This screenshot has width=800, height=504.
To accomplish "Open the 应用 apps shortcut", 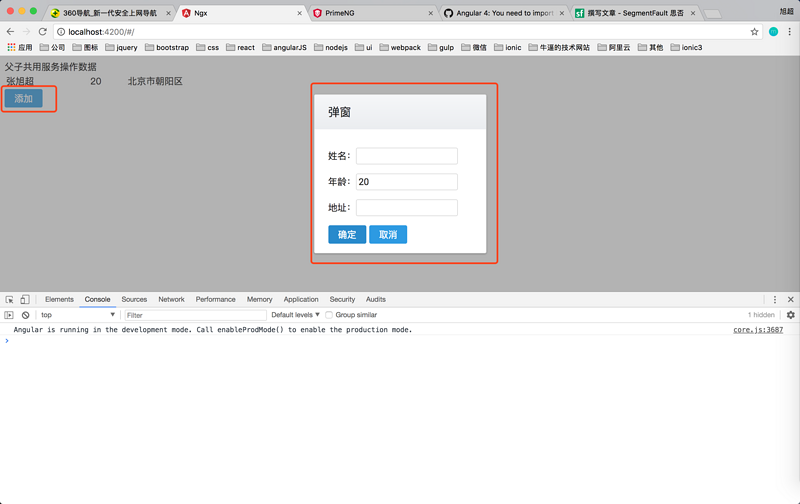I will (19, 47).
